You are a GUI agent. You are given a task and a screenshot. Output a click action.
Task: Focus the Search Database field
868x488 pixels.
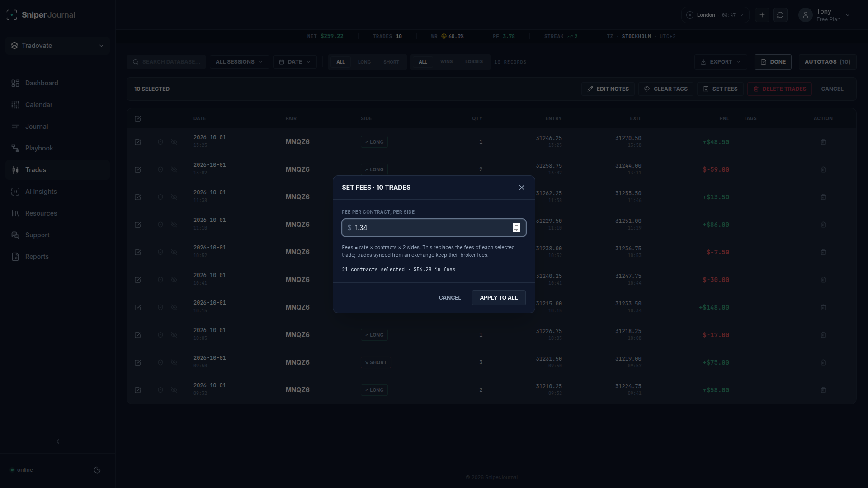pos(166,62)
